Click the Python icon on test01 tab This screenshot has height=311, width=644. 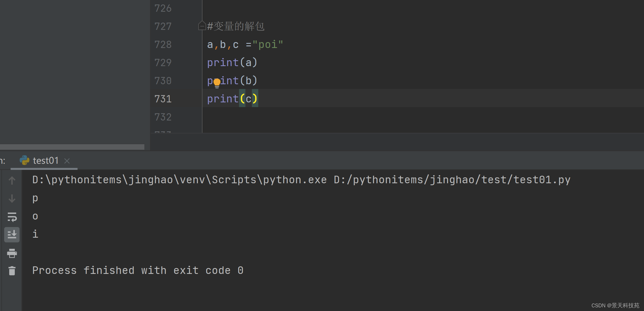click(x=25, y=160)
